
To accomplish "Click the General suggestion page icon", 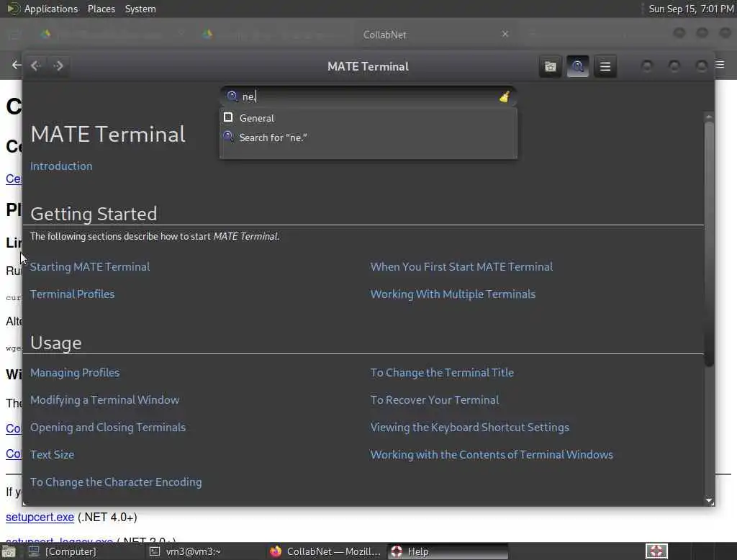I will pos(228,117).
